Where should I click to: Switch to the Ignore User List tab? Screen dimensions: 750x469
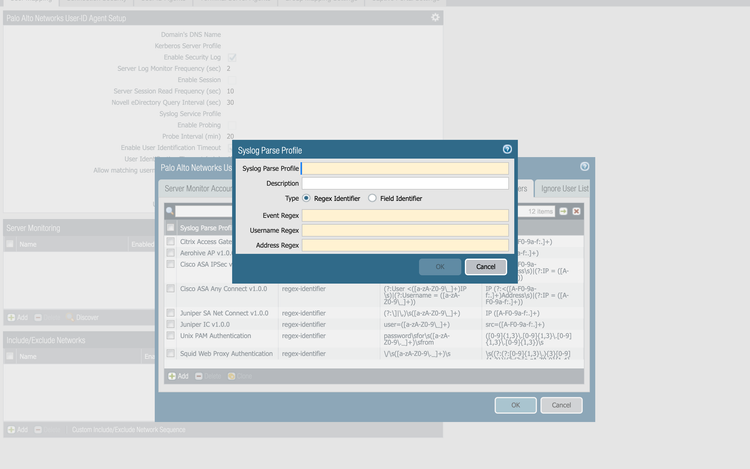click(563, 188)
